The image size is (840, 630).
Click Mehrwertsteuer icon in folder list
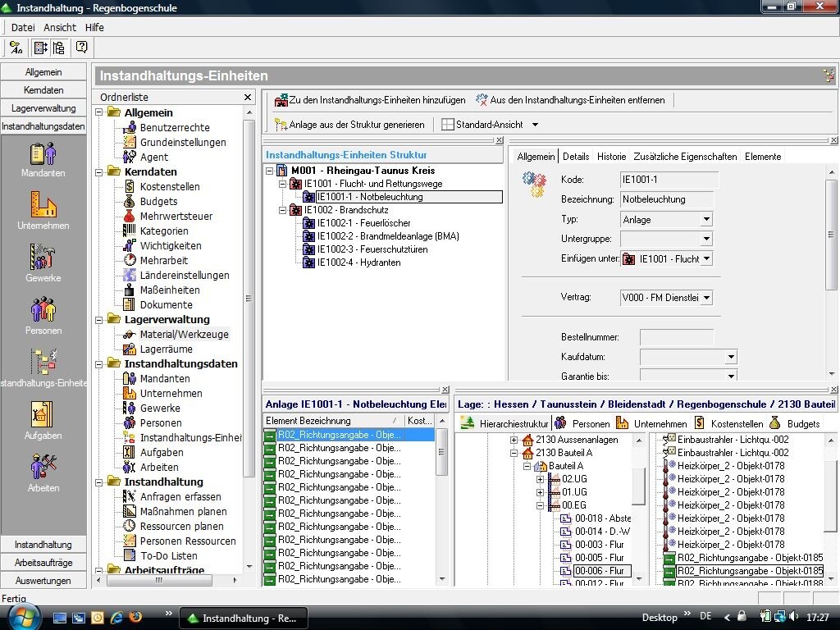[x=130, y=216]
